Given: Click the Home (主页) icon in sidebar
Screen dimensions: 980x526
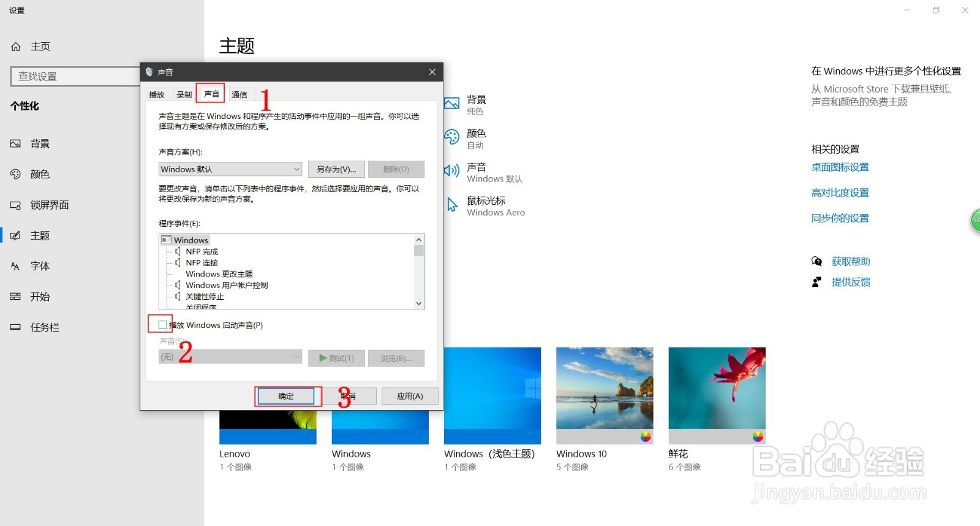Looking at the screenshot, I should tap(16, 47).
